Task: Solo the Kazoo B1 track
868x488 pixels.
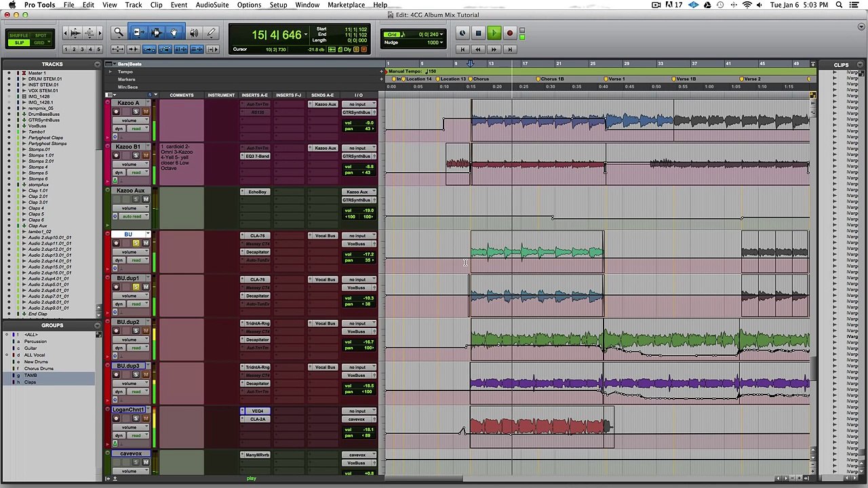Action: 136,156
